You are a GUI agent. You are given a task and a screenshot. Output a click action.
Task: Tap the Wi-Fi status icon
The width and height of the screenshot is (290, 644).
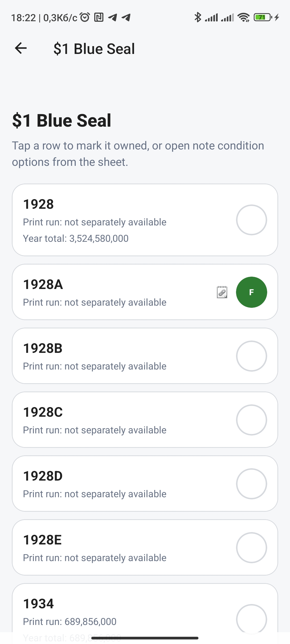tap(244, 17)
